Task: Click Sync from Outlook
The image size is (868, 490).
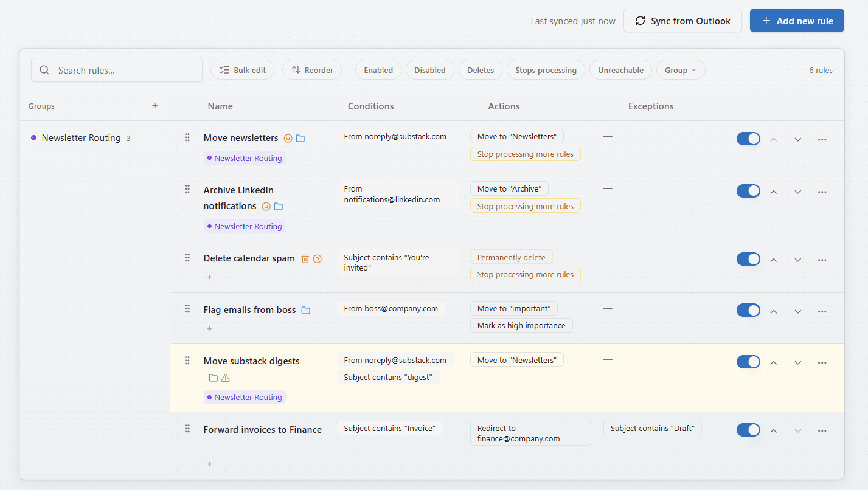Action: tap(682, 20)
